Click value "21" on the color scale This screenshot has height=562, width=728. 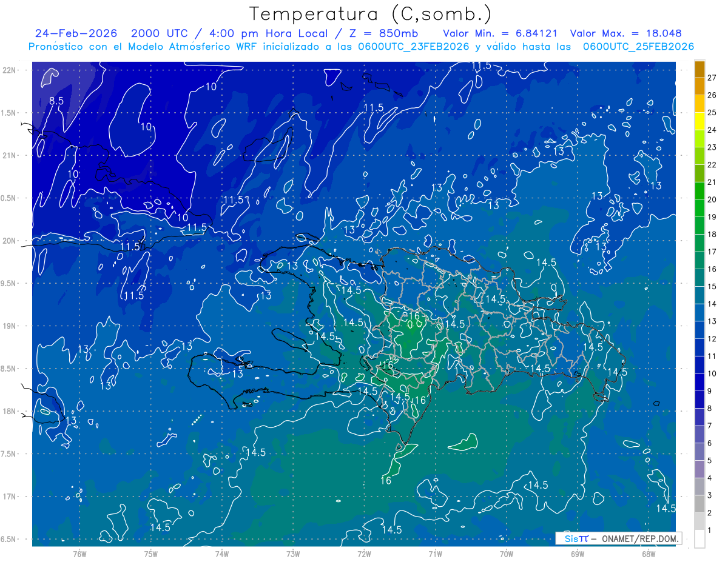click(712, 182)
